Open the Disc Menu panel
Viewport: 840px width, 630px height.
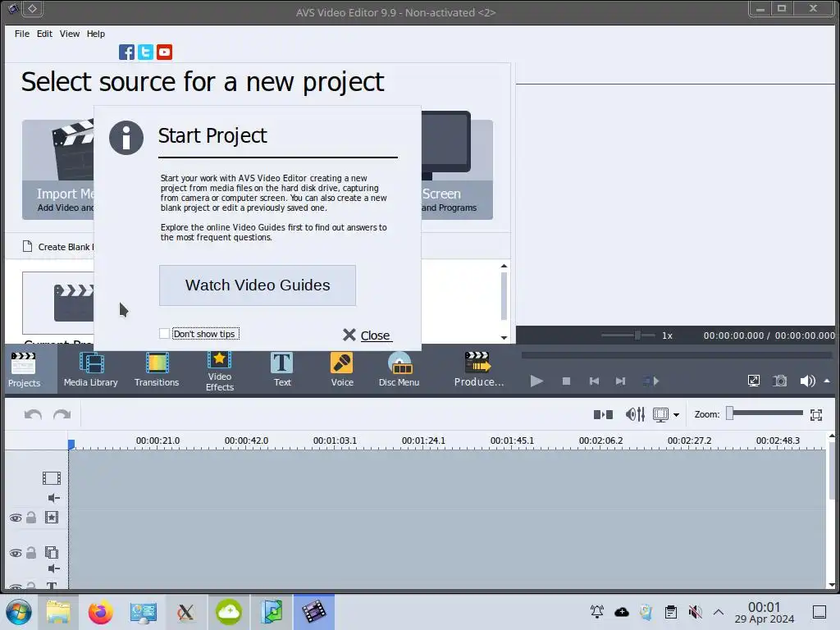pos(399,370)
